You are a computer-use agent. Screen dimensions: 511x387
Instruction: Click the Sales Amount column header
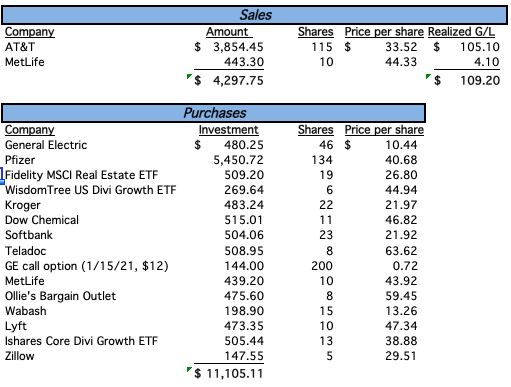(x=227, y=32)
